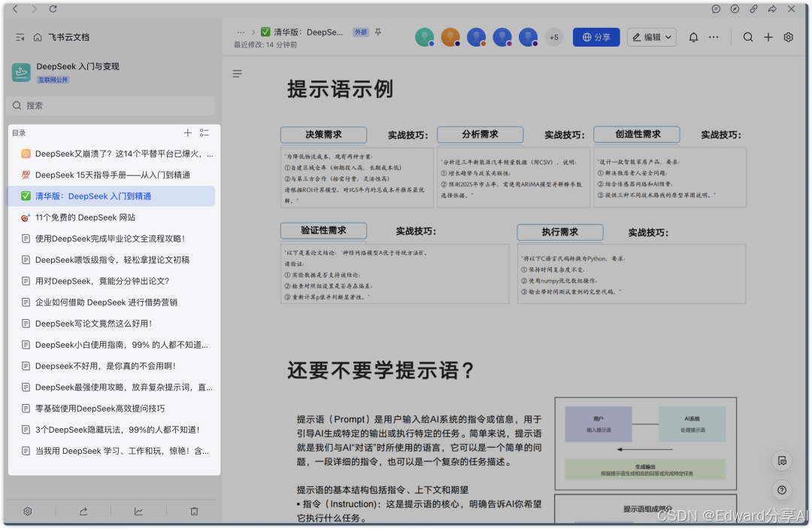Click the 互联网公开 label
This screenshot has width=812, height=529.
[53, 80]
